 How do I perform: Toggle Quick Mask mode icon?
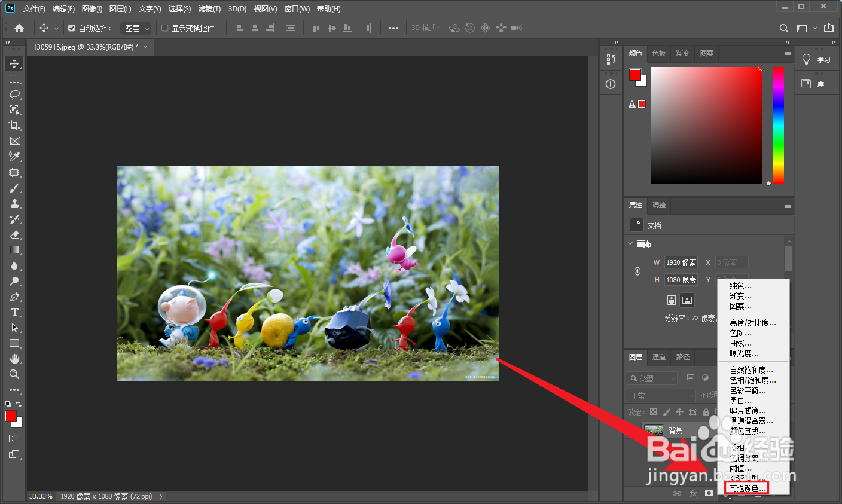click(14, 439)
